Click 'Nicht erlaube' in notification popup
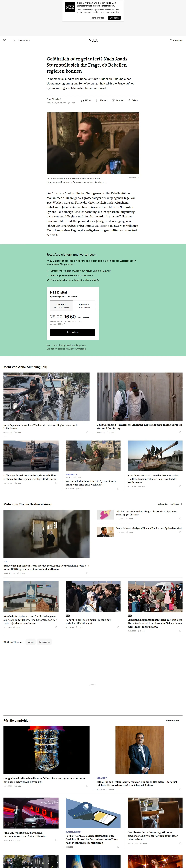The width and height of the screenshot is (186, 868). pyautogui.click(x=97, y=18)
